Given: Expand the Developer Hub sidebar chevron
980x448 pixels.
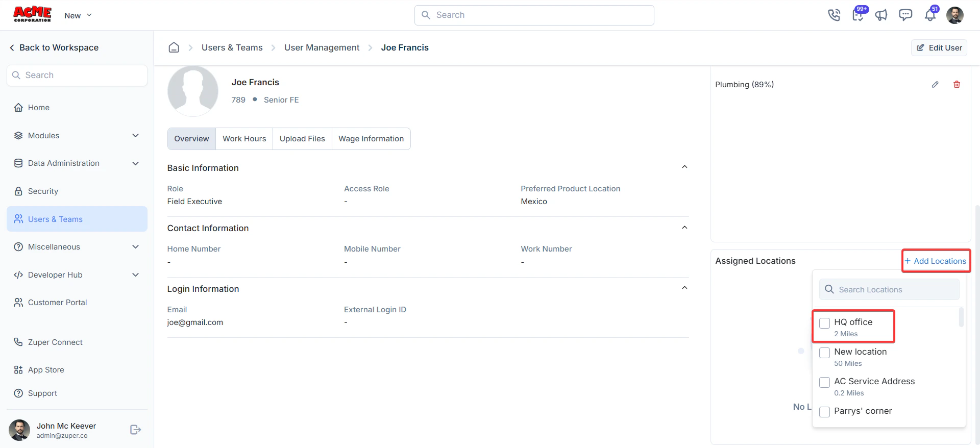Looking at the screenshot, I should 136,275.
